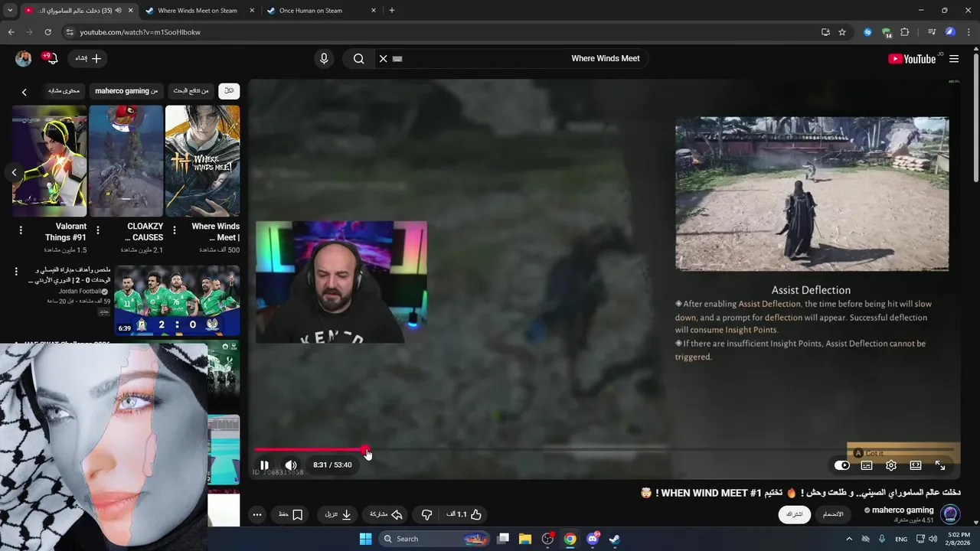Viewport: 980px width, 551px height.
Task: Open the account avatar menu
Action: [24, 59]
